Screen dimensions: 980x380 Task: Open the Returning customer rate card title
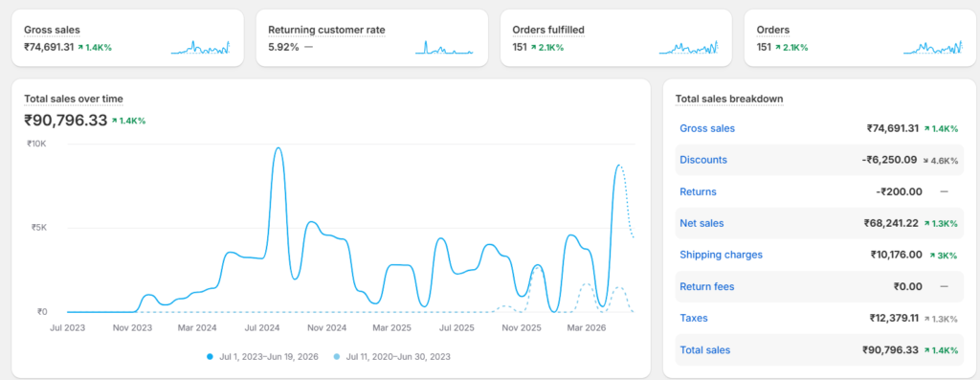[x=326, y=30]
